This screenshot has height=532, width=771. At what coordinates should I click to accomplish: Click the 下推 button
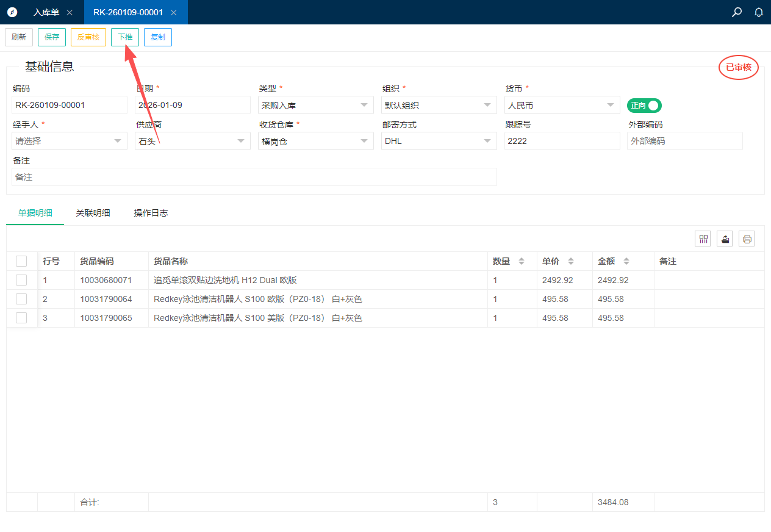point(125,37)
